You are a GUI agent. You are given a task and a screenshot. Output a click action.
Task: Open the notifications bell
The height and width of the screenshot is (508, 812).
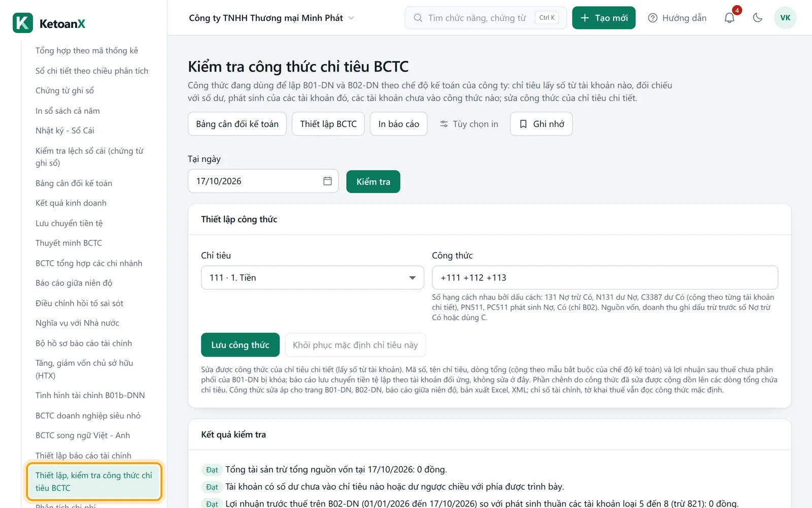tap(729, 18)
